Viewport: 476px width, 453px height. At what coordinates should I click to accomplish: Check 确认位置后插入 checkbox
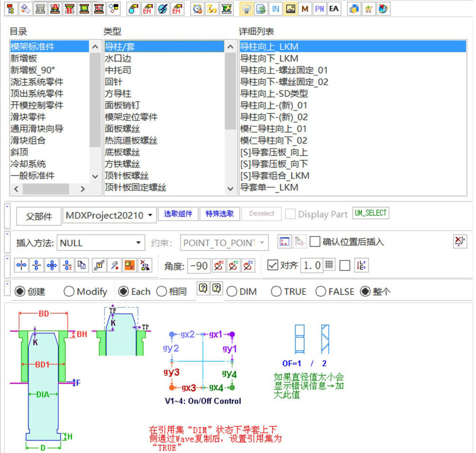tap(315, 242)
